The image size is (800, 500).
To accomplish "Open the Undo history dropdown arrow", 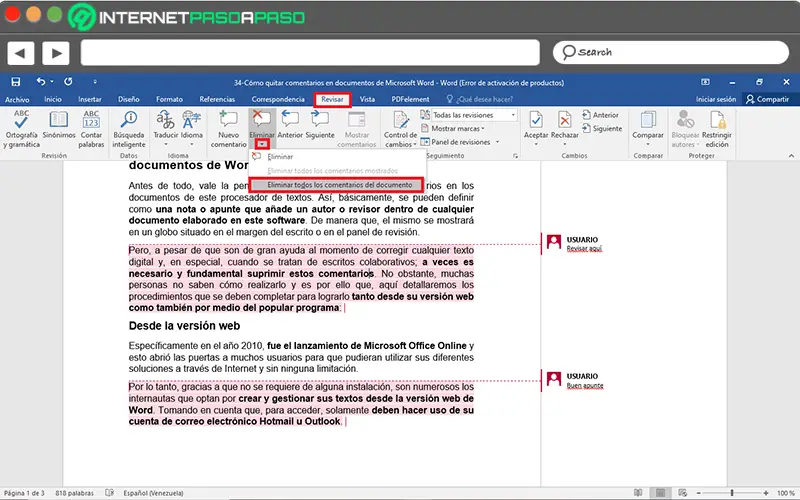I will [x=52, y=82].
